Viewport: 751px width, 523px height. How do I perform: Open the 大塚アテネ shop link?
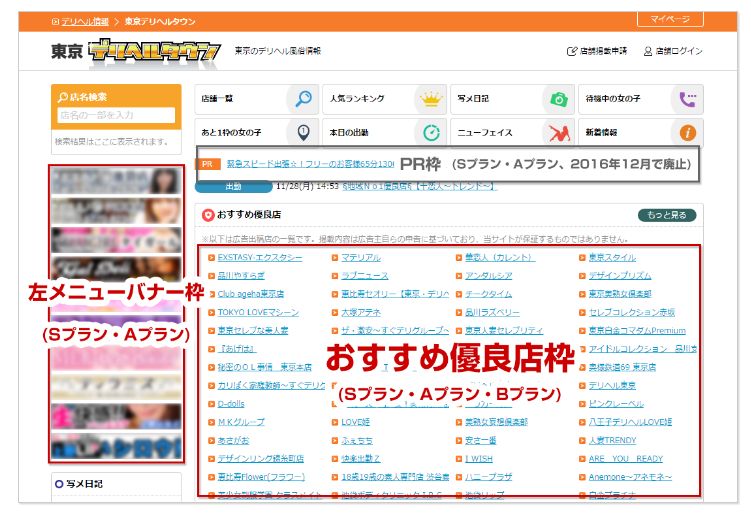click(x=361, y=312)
